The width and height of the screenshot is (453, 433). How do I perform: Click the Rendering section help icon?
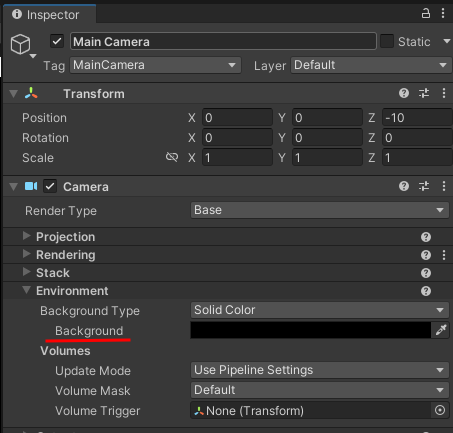[x=426, y=255]
